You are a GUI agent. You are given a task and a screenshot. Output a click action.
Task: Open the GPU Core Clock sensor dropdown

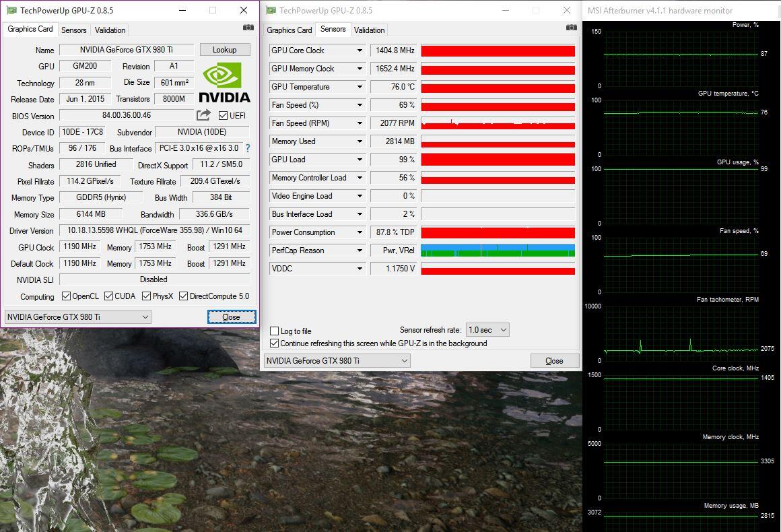360,51
